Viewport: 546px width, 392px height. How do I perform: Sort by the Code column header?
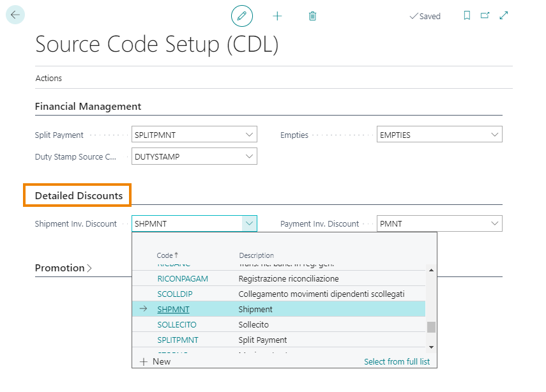click(167, 255)
